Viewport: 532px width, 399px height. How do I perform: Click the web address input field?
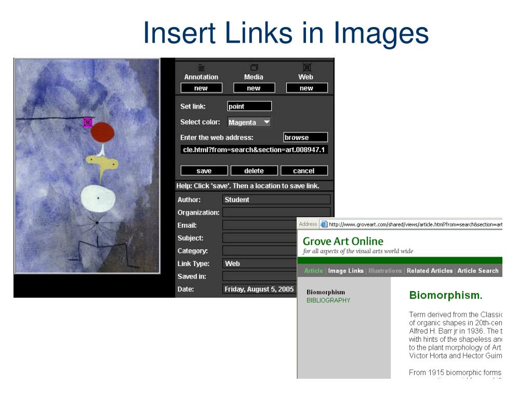pyautogui.click(x=254, y=150)
